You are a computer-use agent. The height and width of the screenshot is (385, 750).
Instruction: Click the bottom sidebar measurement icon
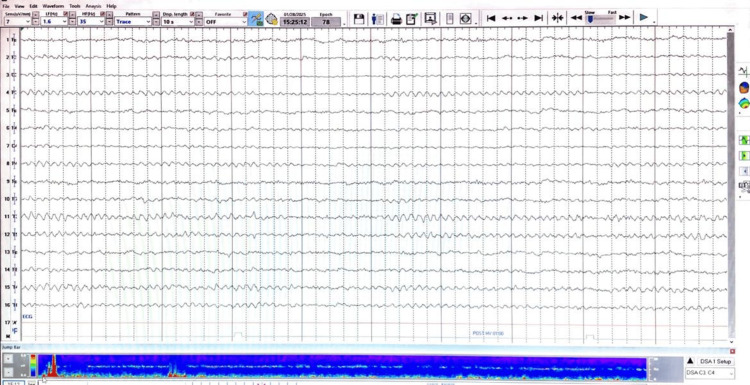744,186
